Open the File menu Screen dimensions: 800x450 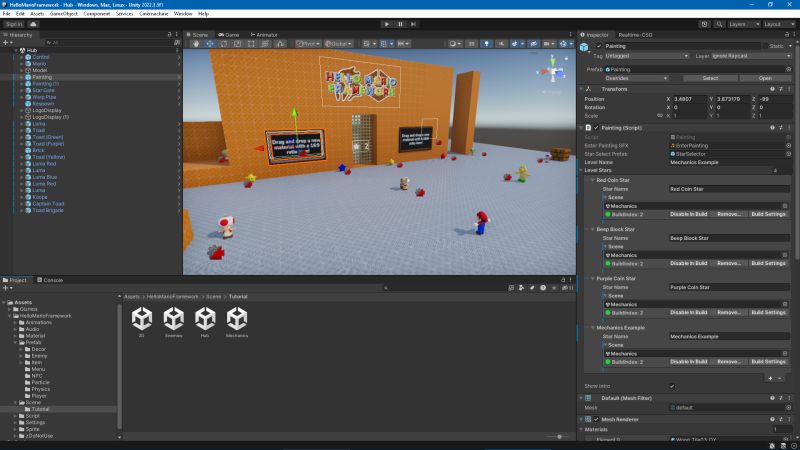click(x=7, y=14)
